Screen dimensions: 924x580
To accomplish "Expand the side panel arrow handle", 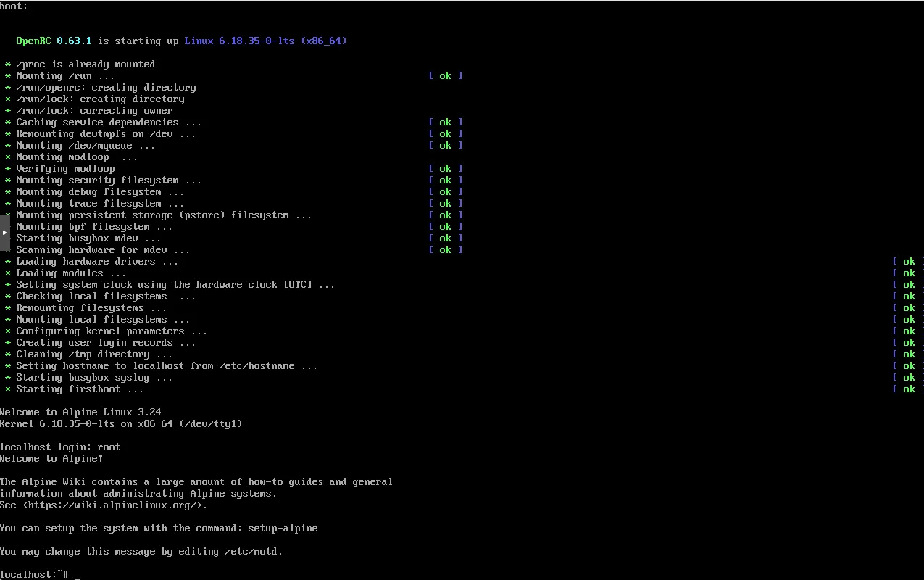I will point(5,232).
